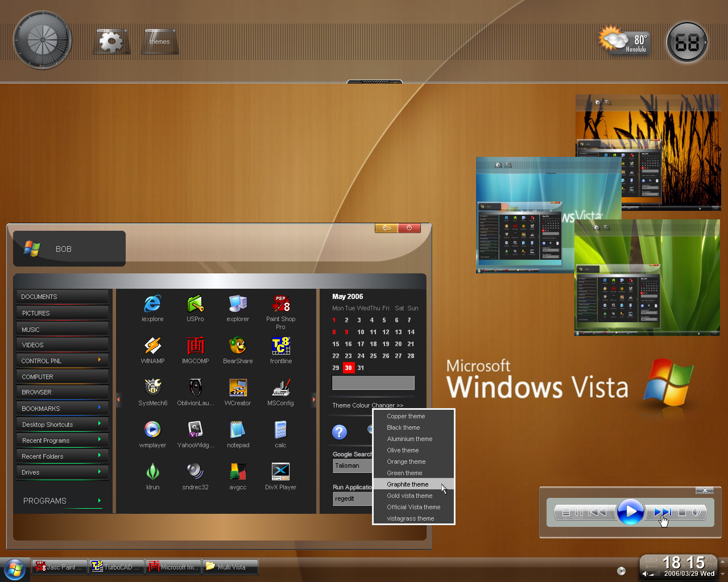This screenshot has width=728, height=582.
Task: Expand Desktop Shortcuts submenu
Action: [x=62, y=424]
